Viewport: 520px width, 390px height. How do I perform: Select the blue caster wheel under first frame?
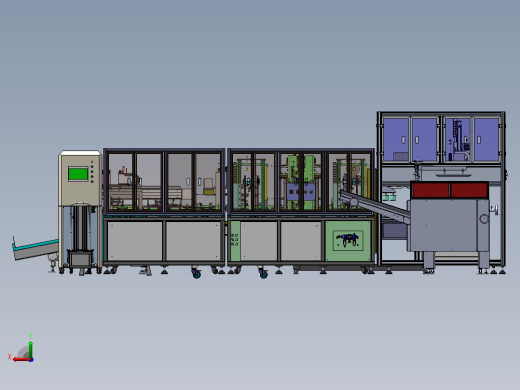(x=196, y=274)
